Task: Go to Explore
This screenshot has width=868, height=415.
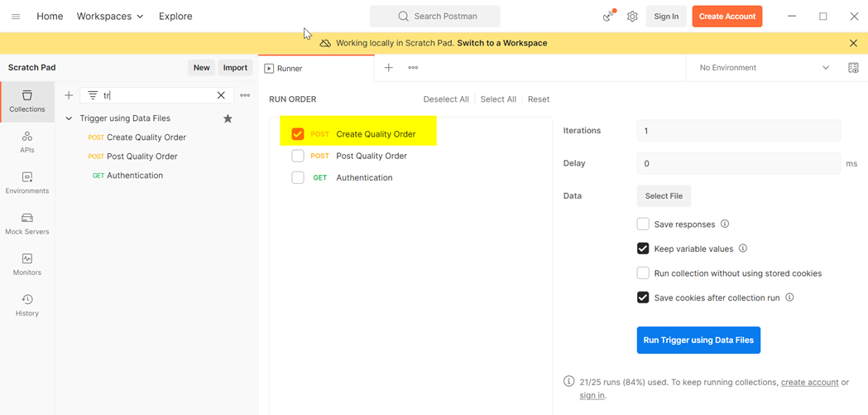Action: point(175,17)
